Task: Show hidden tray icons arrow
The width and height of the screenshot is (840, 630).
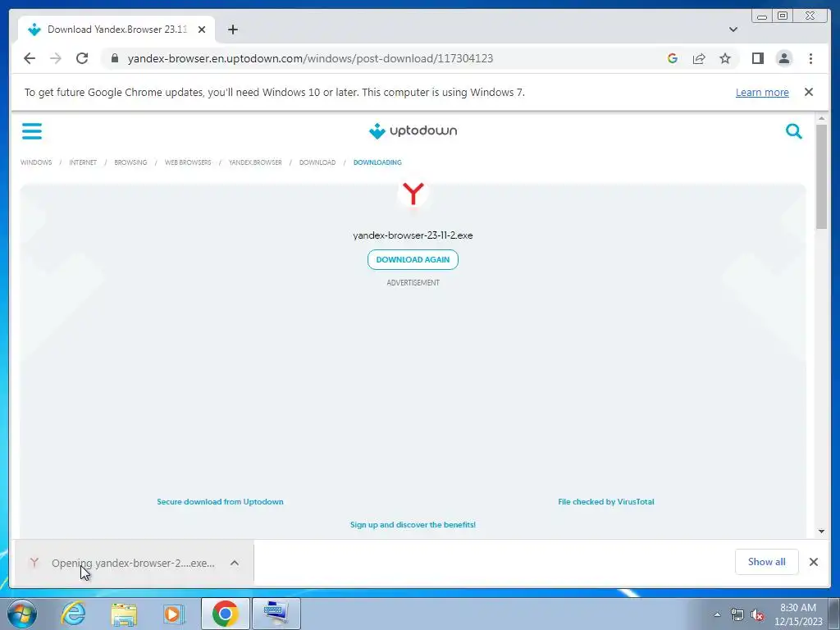Action: pyautogui.click(x=717, y=614)
